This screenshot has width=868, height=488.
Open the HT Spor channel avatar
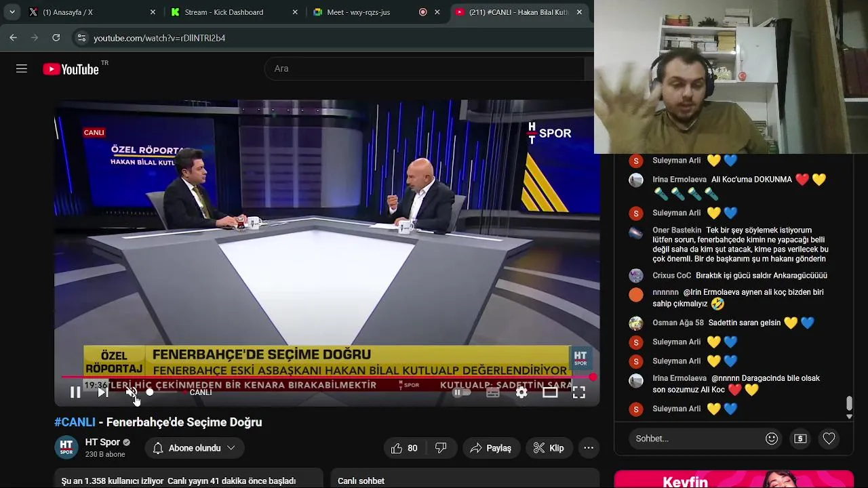tap(66, 447)
